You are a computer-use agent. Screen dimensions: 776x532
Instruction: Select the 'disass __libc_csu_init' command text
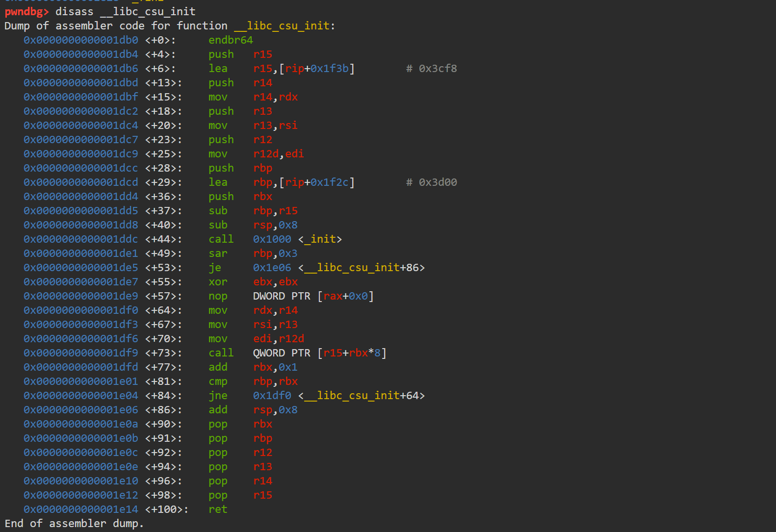(126, 11)
